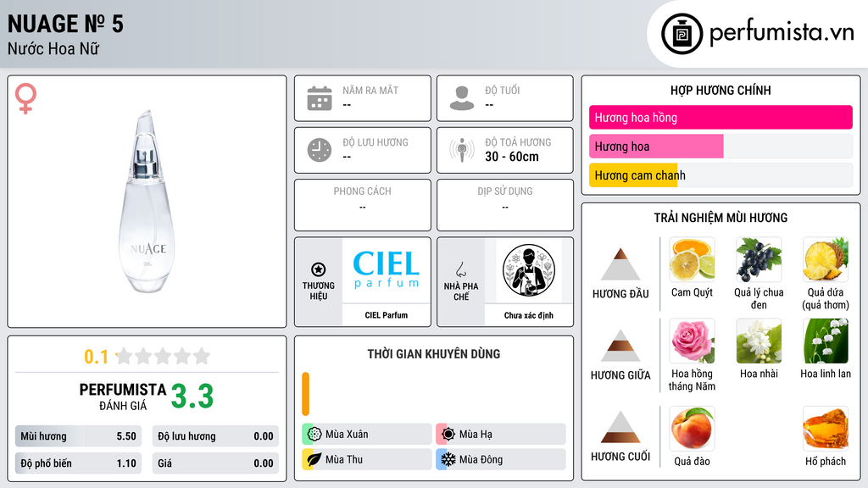This screenshot has height=488, width=868.
Task: Select the Mùa Thu season tag
Action: click(367, 459)
